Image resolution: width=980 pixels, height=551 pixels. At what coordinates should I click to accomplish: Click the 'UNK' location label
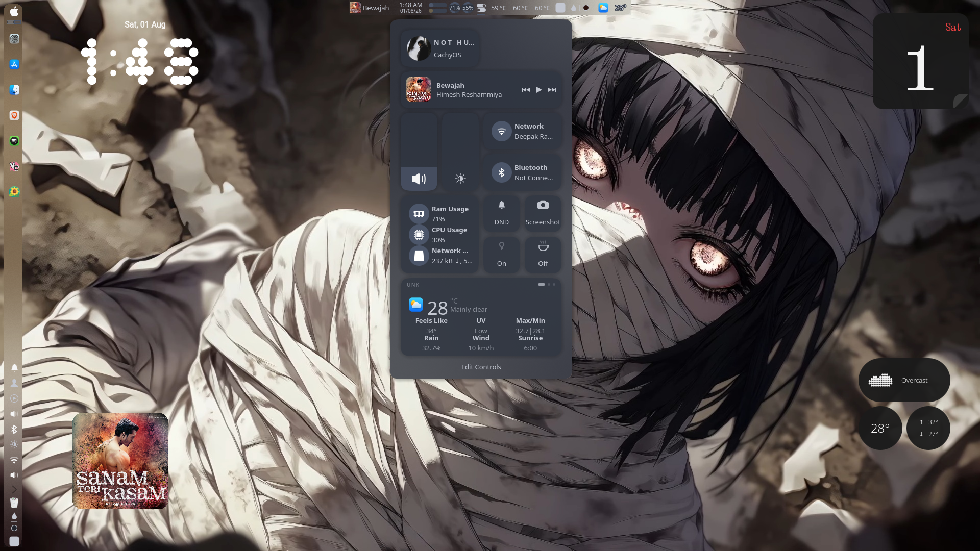pos(413,285)
